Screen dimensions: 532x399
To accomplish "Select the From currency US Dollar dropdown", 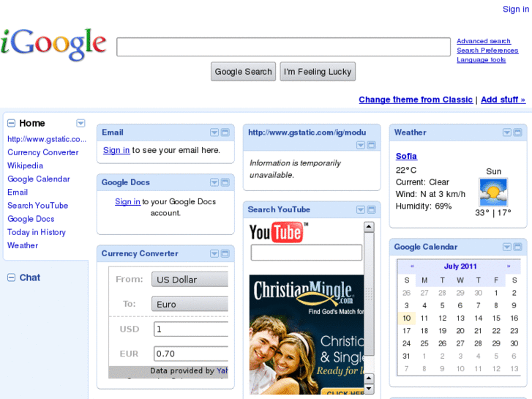I will [x=190, y=280].
